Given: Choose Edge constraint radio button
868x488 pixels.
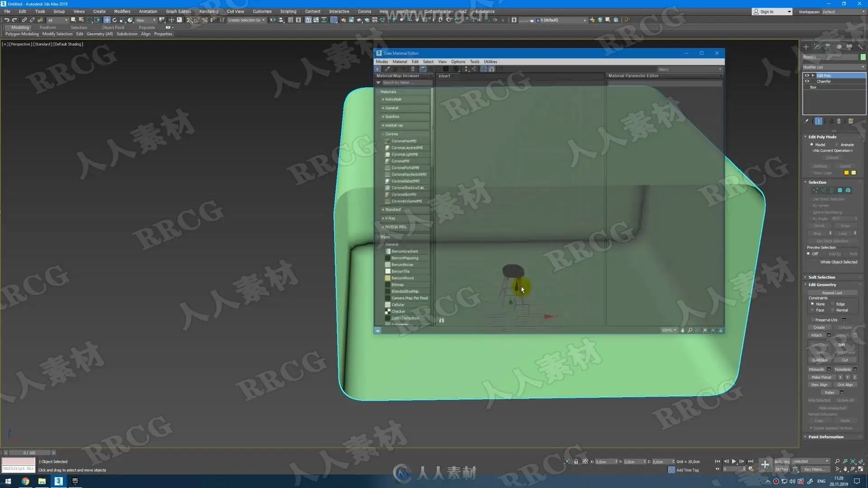Looking at the screenshot, I should [833, 304].
